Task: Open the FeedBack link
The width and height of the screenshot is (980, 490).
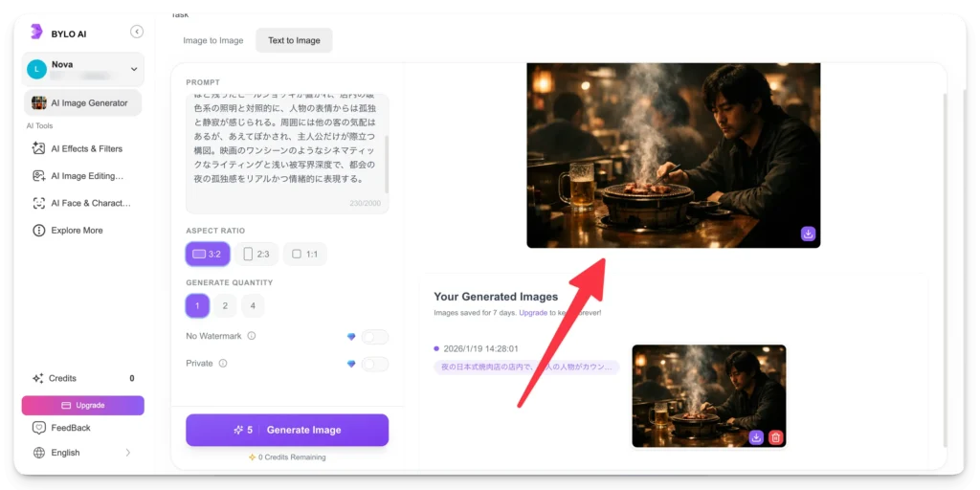Action: [x=71, y=428]
